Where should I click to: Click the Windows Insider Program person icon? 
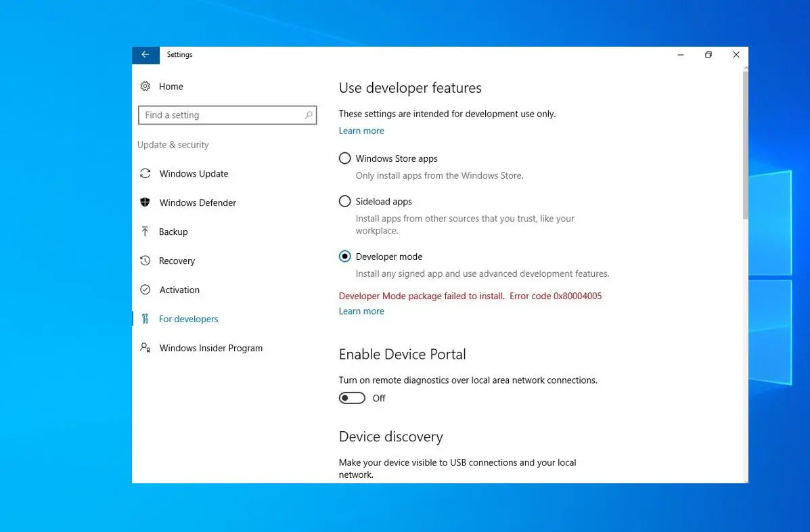tap(145, 348)
